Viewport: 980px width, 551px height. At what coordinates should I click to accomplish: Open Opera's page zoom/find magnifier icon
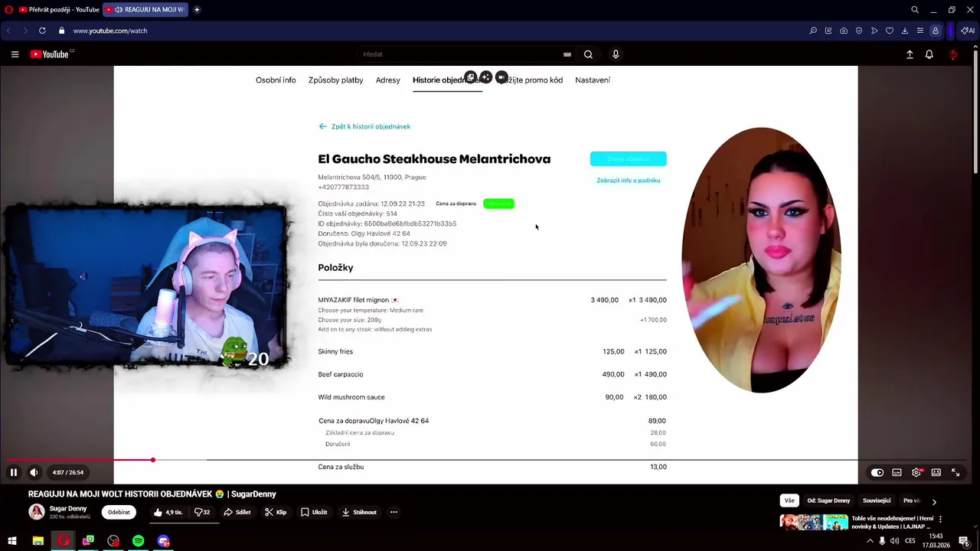point(813,31)
